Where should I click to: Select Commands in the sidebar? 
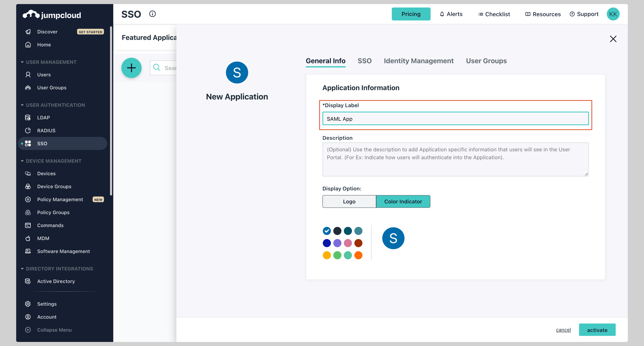point(50,225)
